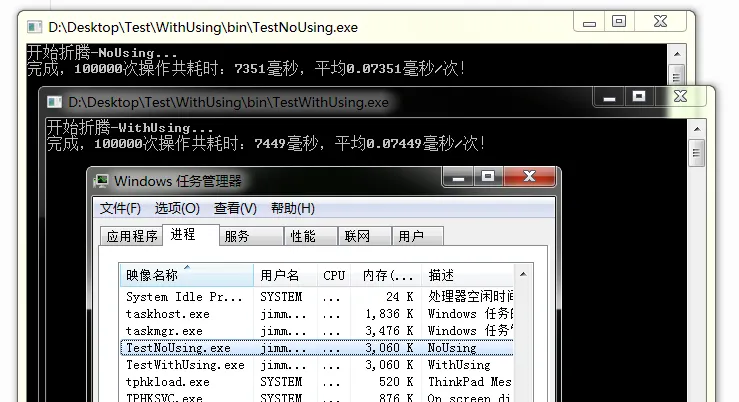This screenshot has height=402, width=739.
Task: Minimize the Windows Task Manager window
Action: 459,177
